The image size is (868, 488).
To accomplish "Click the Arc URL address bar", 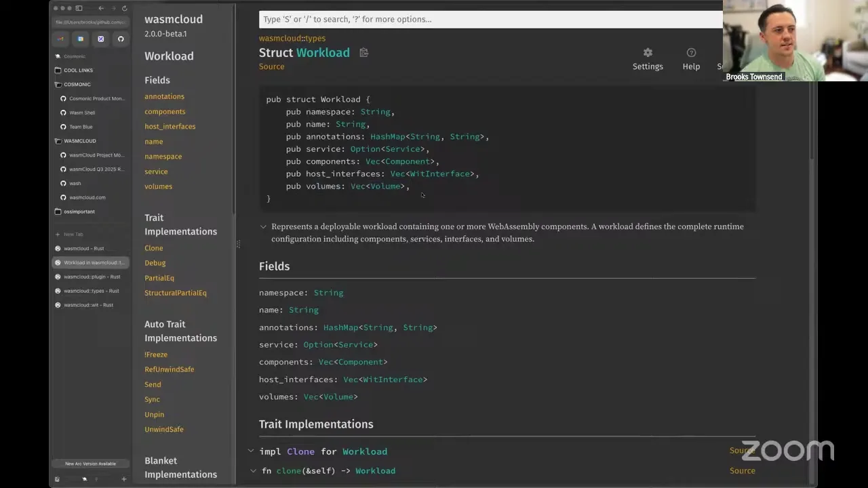I will coord(90,22).
